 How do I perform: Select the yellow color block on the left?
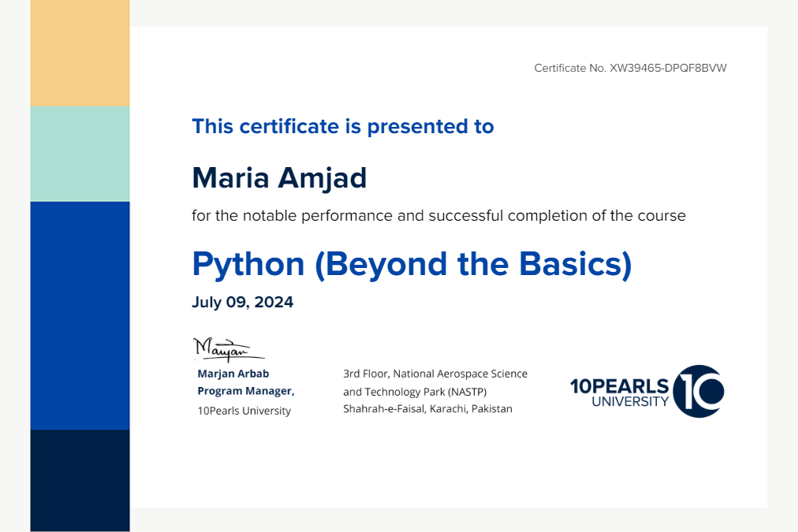tap(80, 54)
